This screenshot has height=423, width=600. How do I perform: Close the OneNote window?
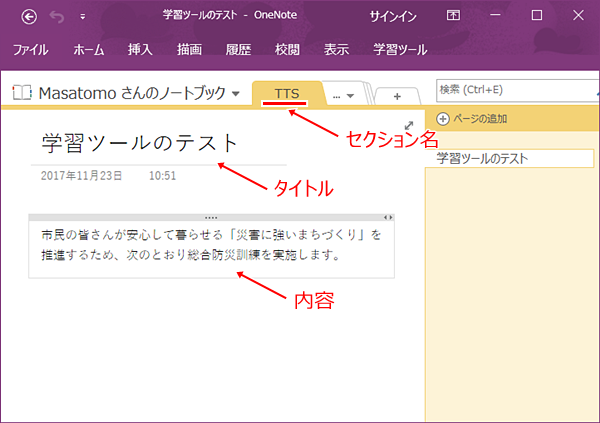[x=578, y=15]
